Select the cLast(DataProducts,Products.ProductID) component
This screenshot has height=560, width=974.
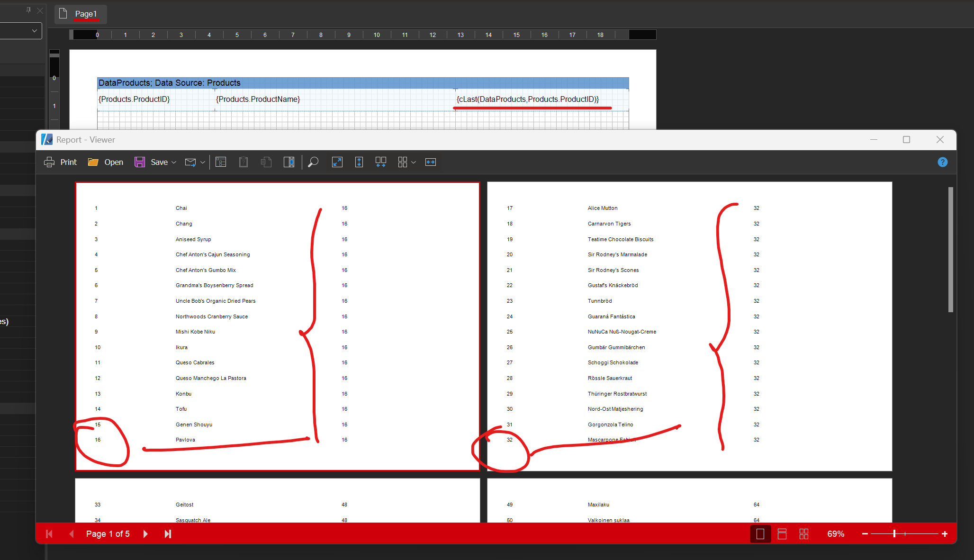(x=541, y=99)
